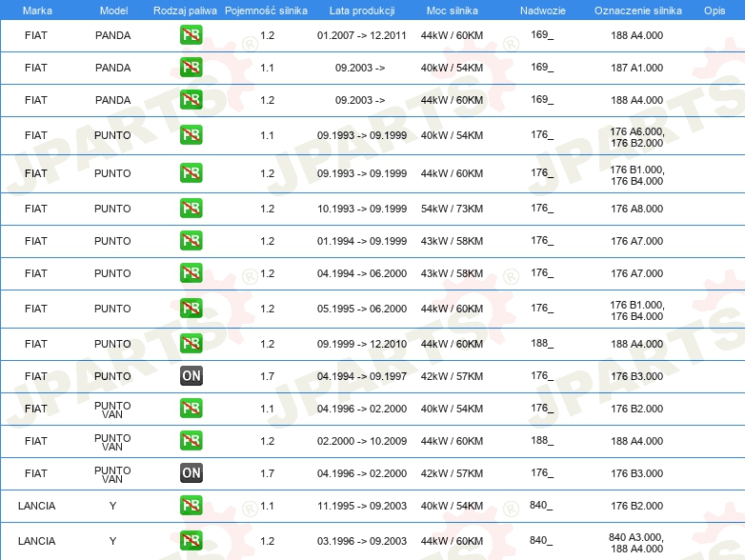745x560 pixels.
Task: Click the Pojemność silnika column header
Action: pos(266,10)
